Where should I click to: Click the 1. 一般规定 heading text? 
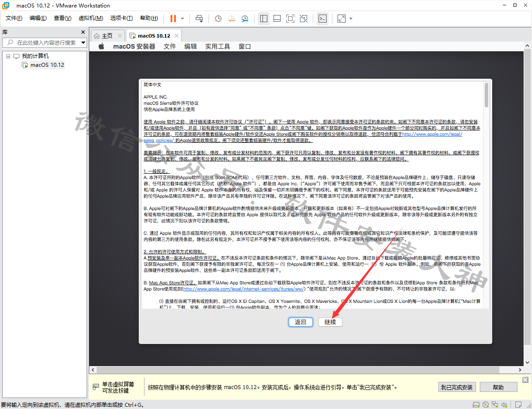(x=156, y=171)
